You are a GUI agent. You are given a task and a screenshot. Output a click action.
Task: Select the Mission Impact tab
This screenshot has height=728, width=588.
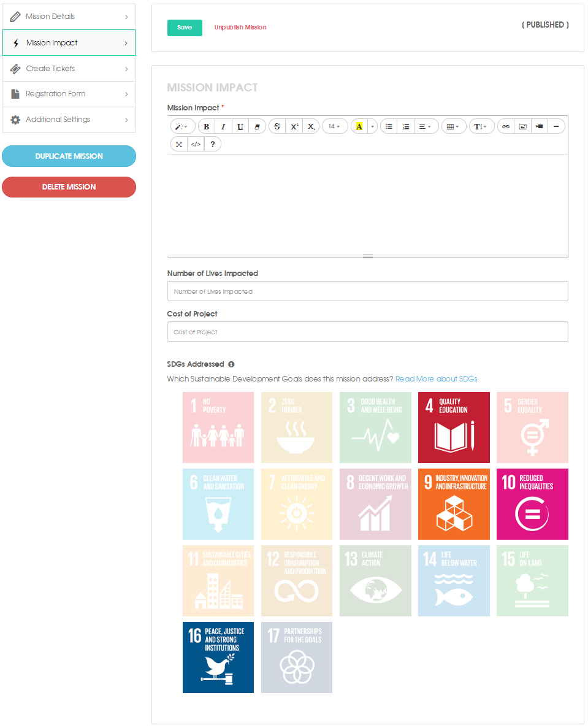click(69, 43)
